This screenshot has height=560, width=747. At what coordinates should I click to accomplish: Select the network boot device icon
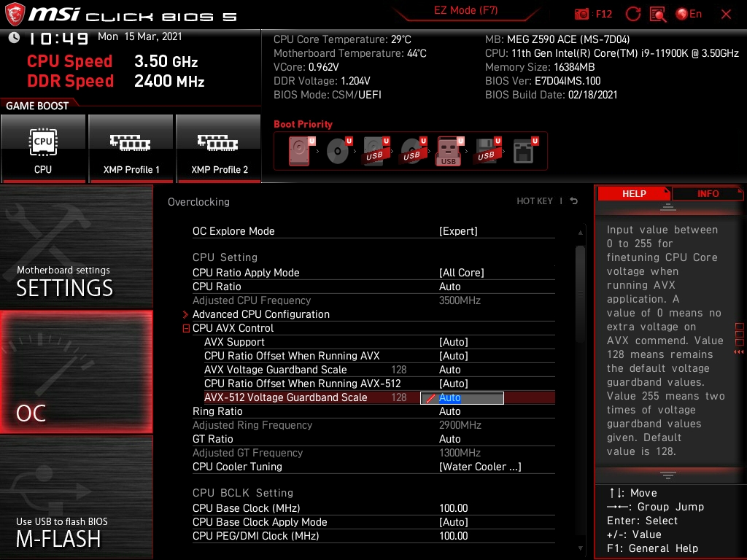pos(525,151)
